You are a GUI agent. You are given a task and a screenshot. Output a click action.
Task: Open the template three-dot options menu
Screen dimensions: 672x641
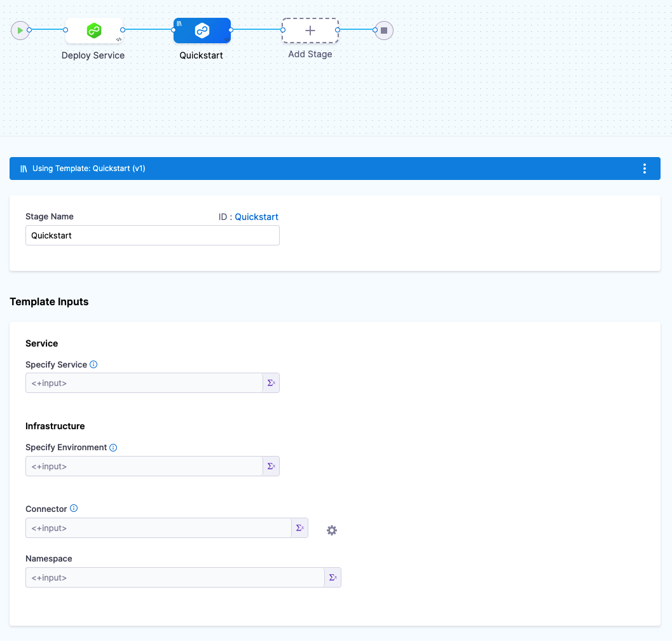pos(644,169)
